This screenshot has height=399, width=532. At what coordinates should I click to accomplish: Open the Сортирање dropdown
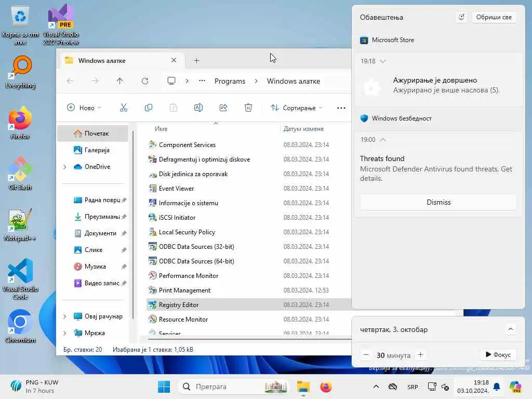[x=296, y=108]
